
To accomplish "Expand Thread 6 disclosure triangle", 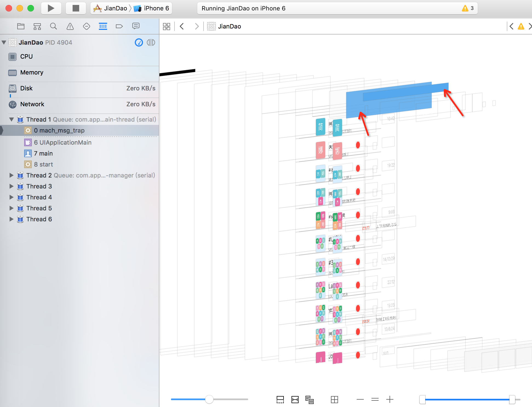I will [x=12, y=219].
